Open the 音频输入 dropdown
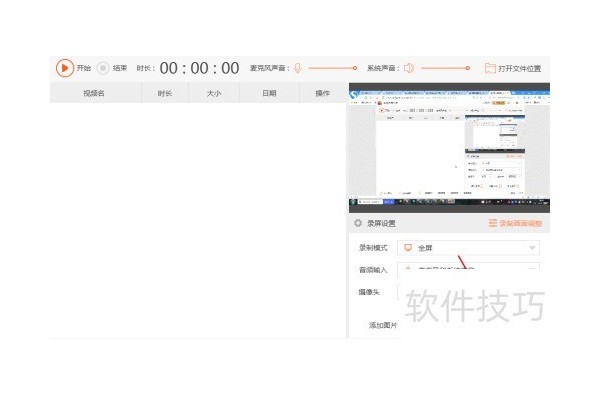 [x=468, y=266]
